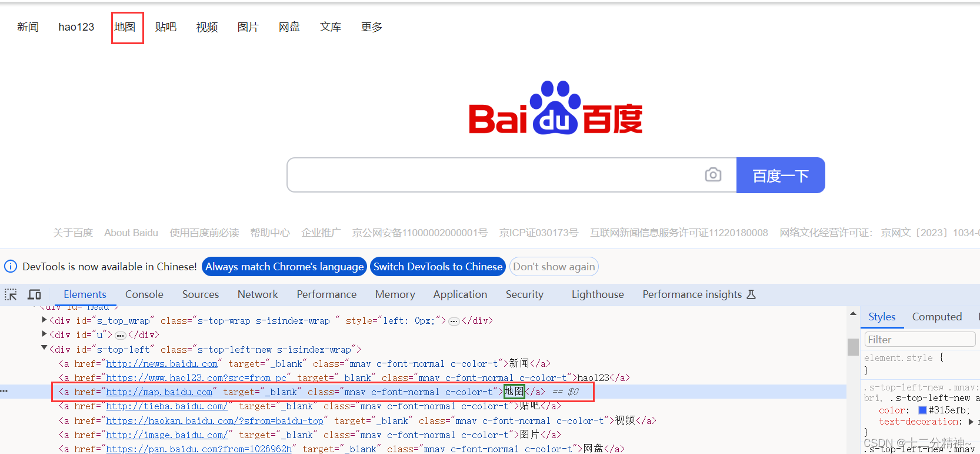Open the #315efb color swatch
Image resolution: width=980 pixels, height=454 pixels.
tap(922, 410)
